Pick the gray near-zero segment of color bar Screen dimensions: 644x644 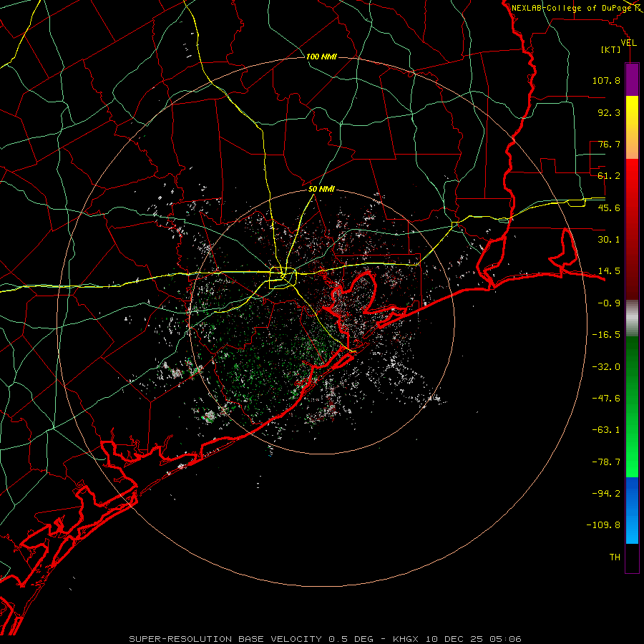632,318
